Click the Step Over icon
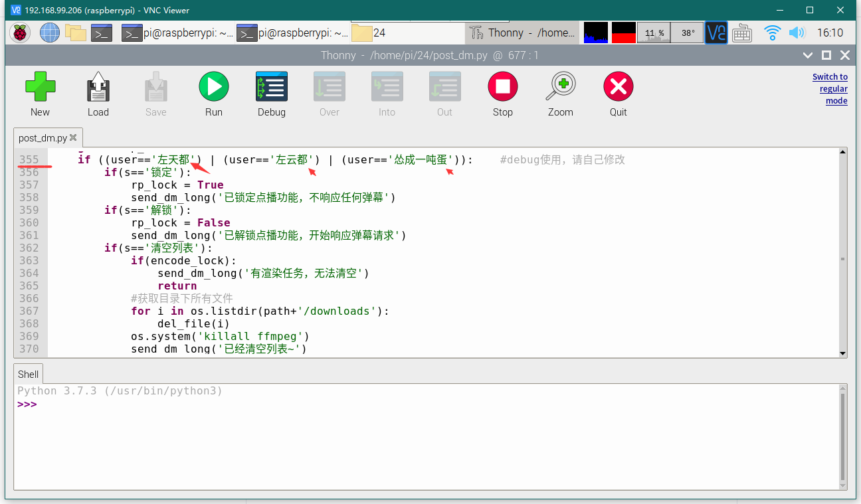The height and width of the screenshot is (504, 861). click(330, 87)
